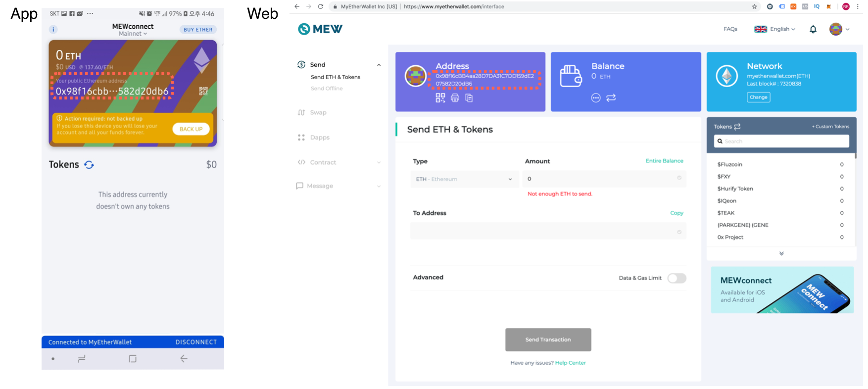
Task: Show address QR code on Address card
Action: point(440,98)
